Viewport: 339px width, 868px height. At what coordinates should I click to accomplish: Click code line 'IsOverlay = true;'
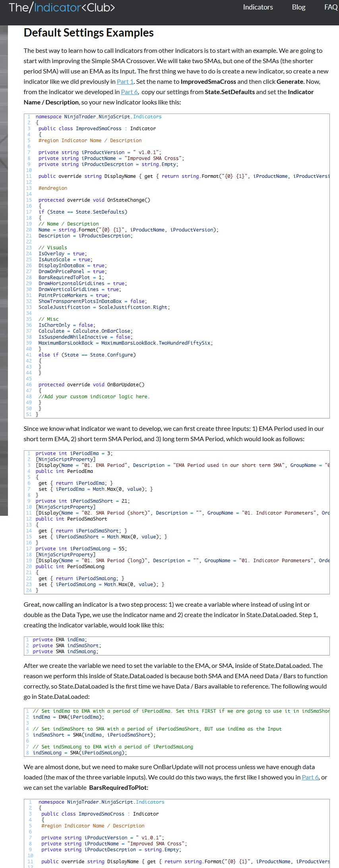click(x=62, y=254)
